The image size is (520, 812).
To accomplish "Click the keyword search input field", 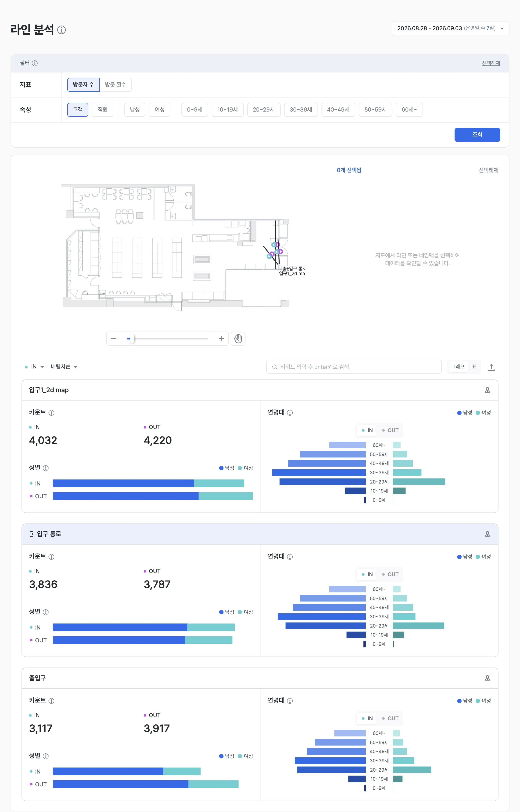I will (354, 367).
